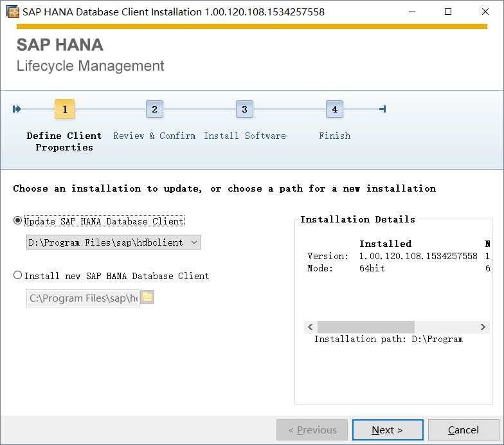Click the Next button

coord(388,430)
